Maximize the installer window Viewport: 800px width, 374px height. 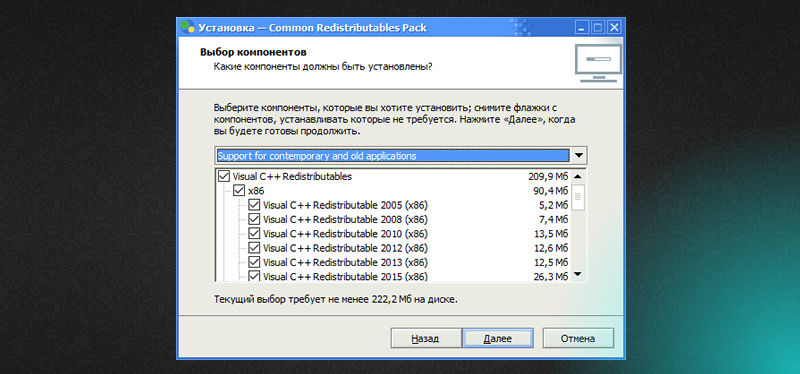click(x=597, y=28)
